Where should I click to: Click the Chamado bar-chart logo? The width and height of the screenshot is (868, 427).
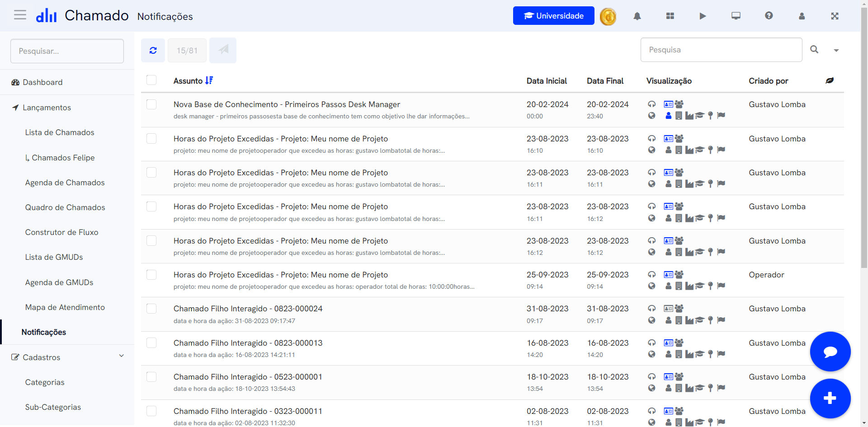[46, 16]
